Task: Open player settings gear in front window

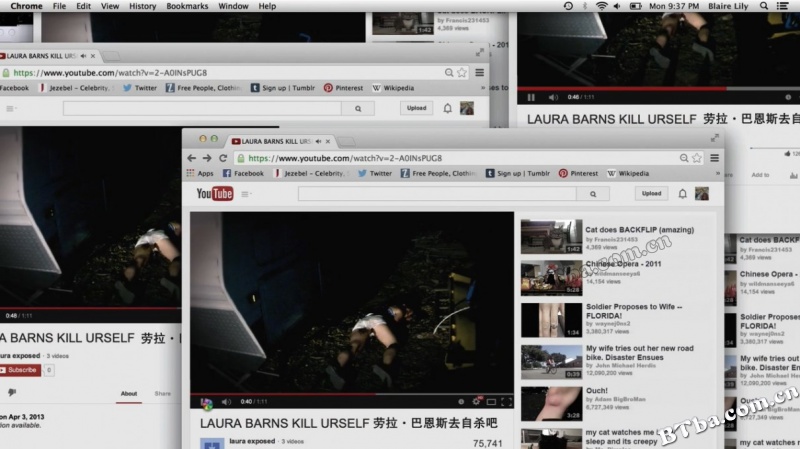Action: (x=476, y=402)
